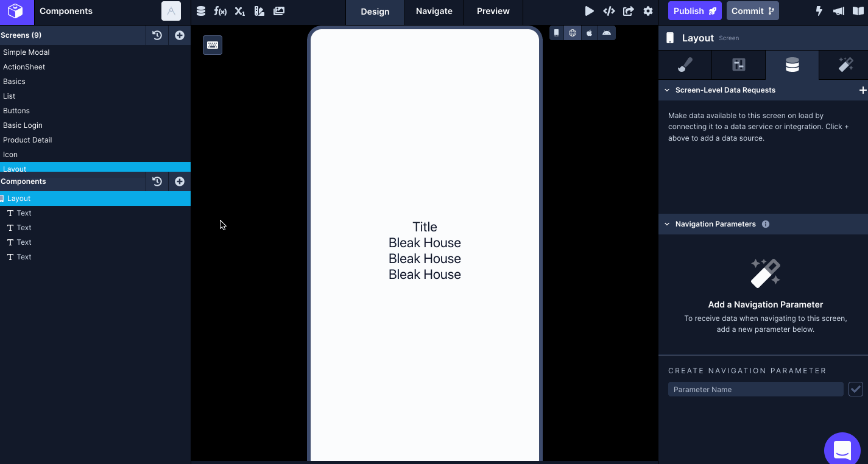The width and height of the screenshot is (868, 464).
Task: Click the Publish button
Action: point(695,11)
